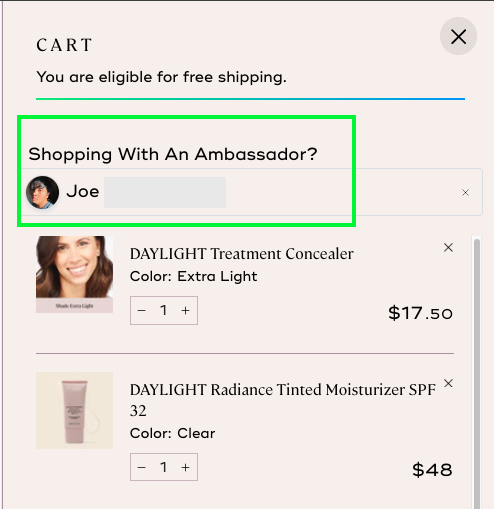Open the DAYLIGHT Treatment Concealer product title
The width and height of the screenshot is (494, 509).
(x=242, y=254)
